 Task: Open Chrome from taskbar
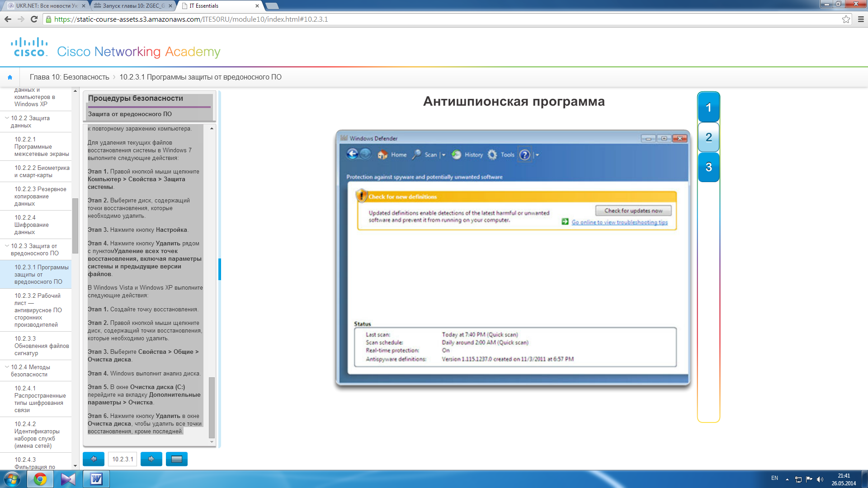pyautogui.click(x=40, y=479)
